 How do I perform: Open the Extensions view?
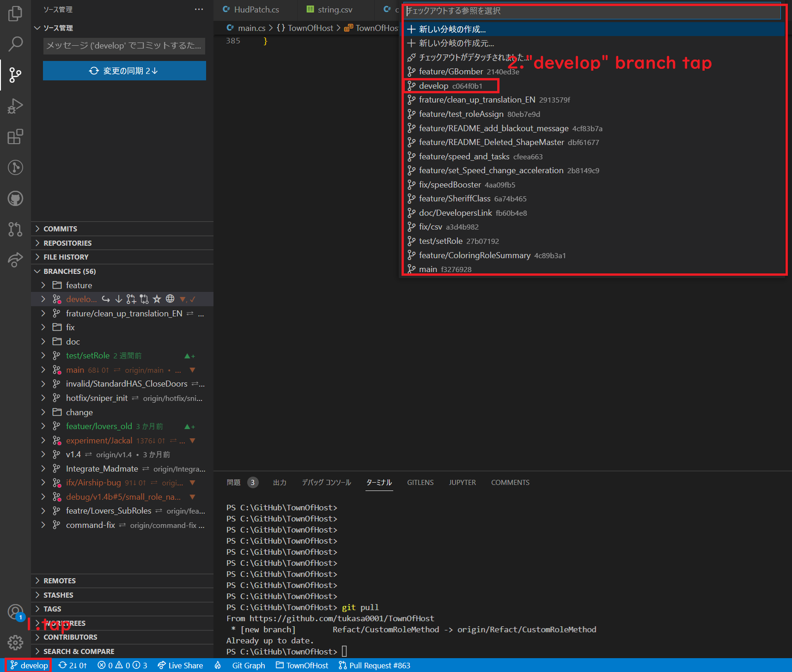15,137
